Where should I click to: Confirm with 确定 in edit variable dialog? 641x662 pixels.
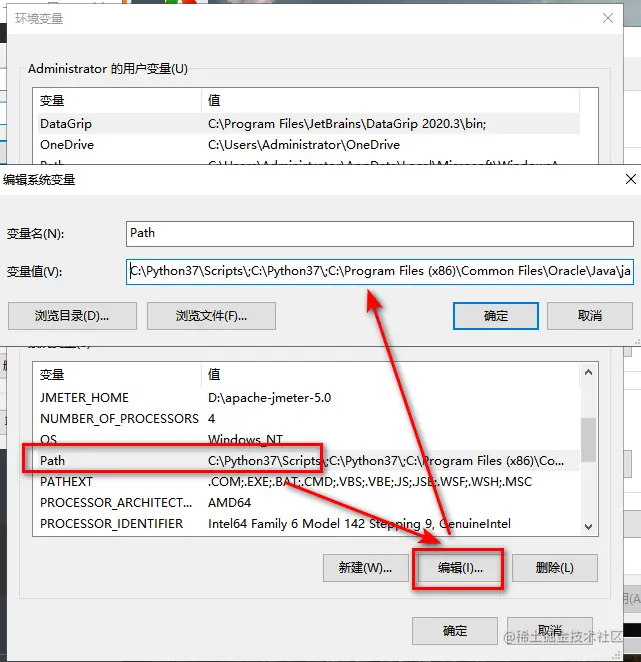coord(496,316)
